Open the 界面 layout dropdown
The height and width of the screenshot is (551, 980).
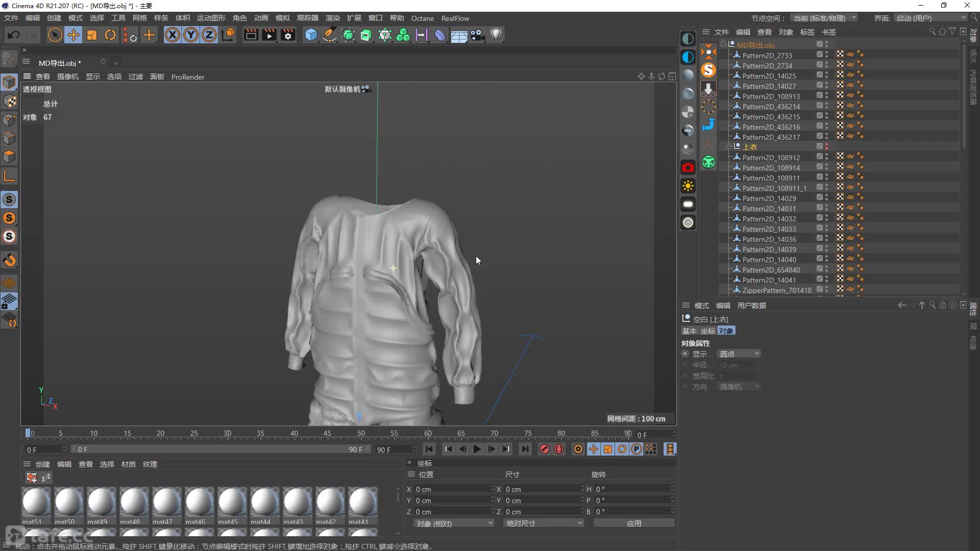point(931,18)
